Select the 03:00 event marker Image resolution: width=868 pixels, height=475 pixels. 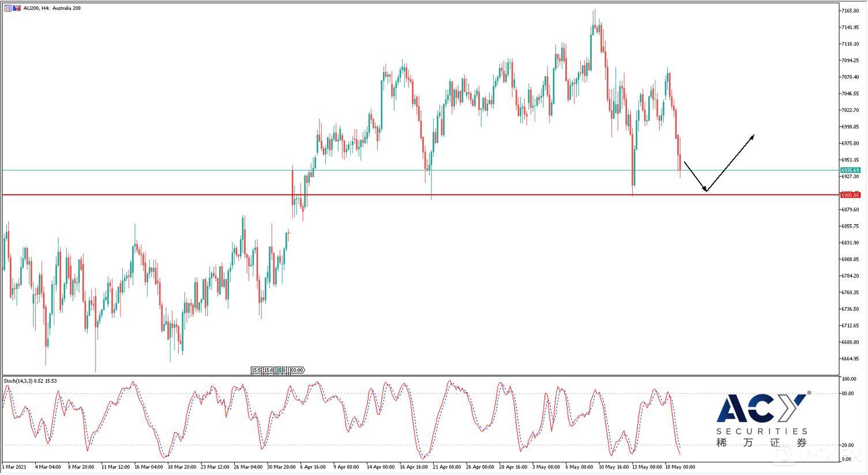click(x=297, y=370)
